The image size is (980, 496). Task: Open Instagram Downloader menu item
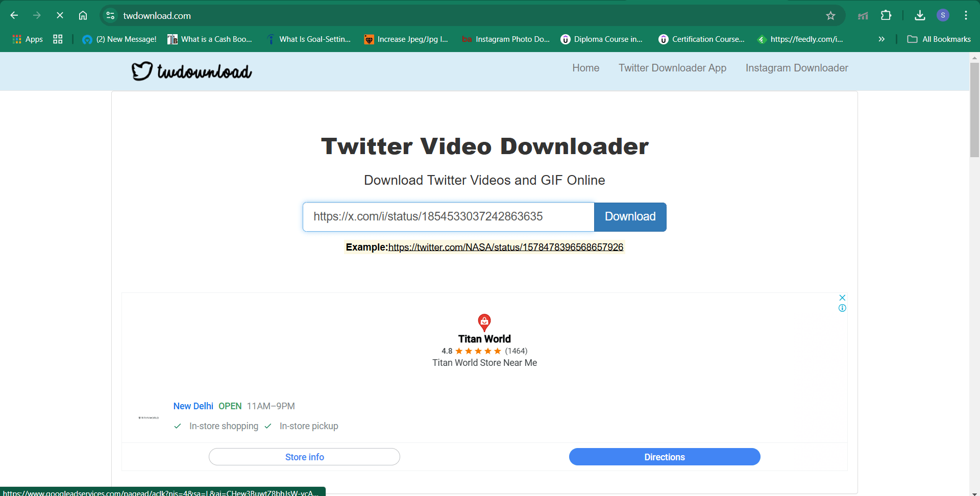(x=797, y=68)
